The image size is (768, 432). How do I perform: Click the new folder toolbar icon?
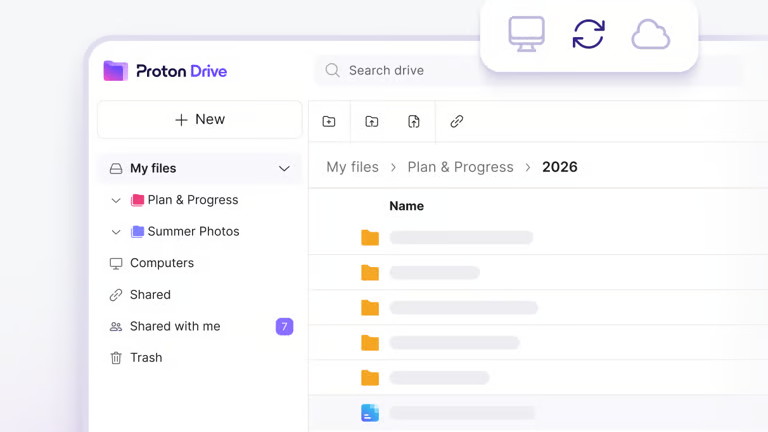coord(329,121)
